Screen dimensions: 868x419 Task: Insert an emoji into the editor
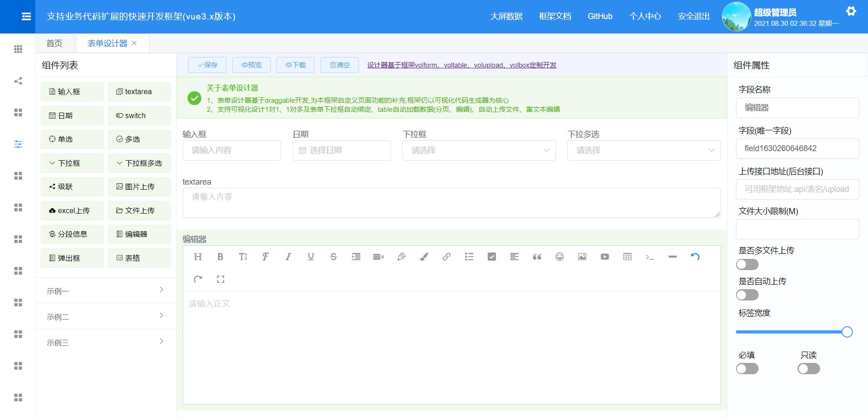point(559,257)
